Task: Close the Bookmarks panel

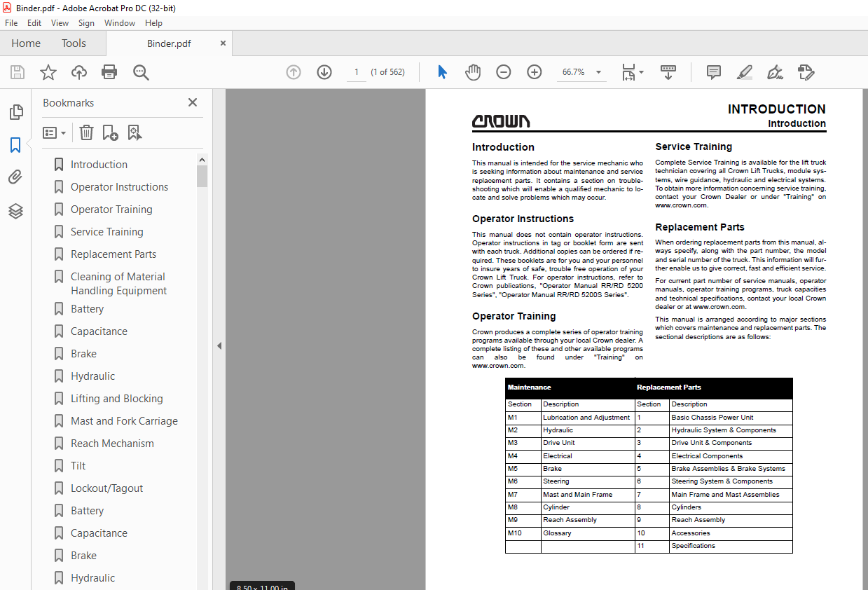Action: click(193, 102)
